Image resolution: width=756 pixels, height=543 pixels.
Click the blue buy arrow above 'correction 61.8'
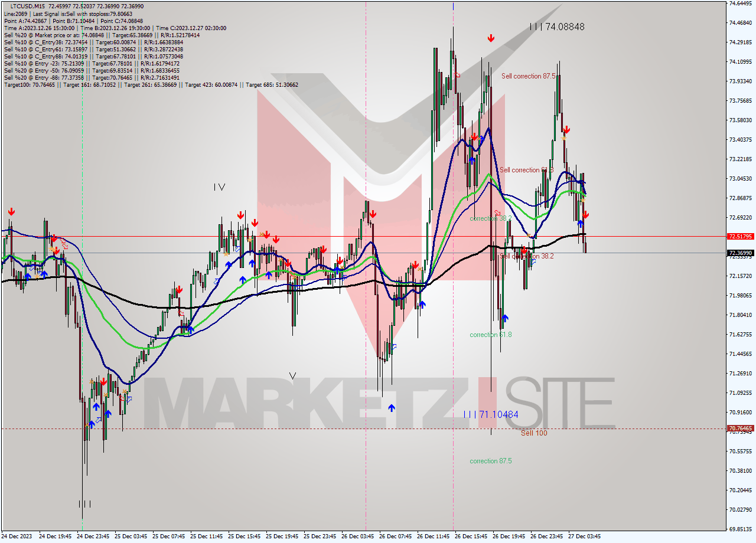[505, 318]
